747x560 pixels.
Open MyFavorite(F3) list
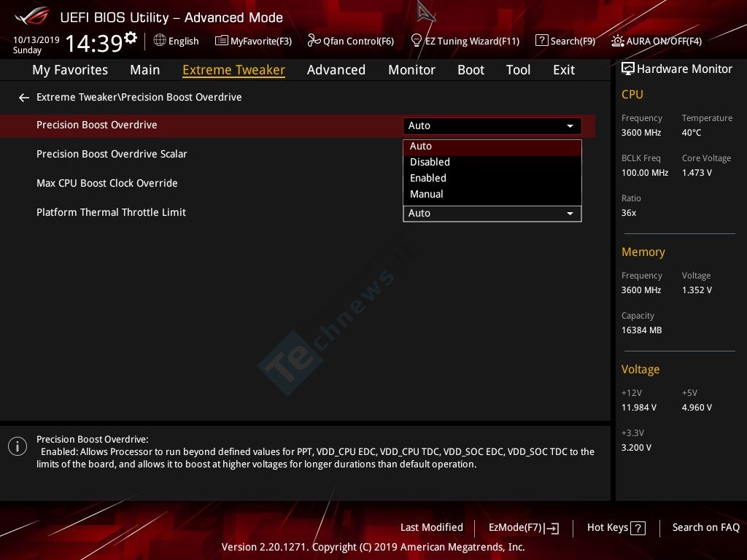pyautogui.click(x=253, y=41)
